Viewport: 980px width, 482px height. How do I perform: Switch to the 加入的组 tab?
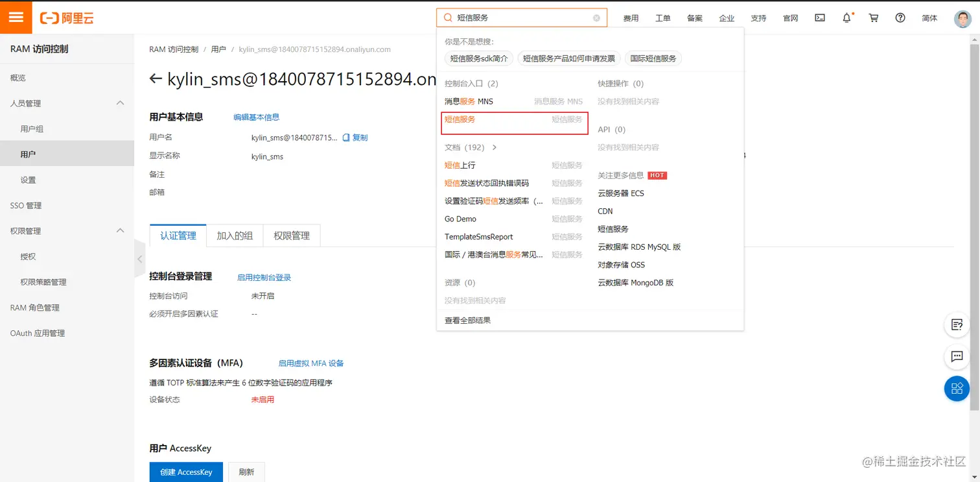(235, 235)
